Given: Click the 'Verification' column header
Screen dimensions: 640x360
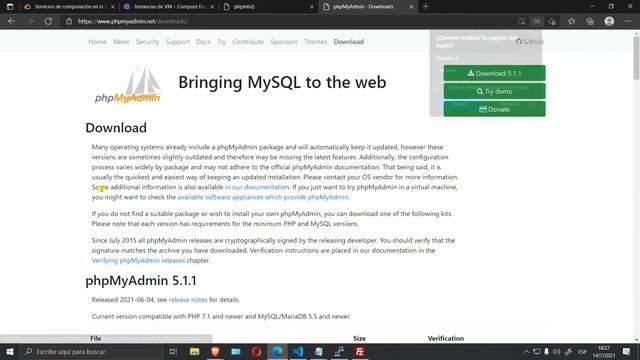Looking at the screenshot, I should tap(446, 338).
